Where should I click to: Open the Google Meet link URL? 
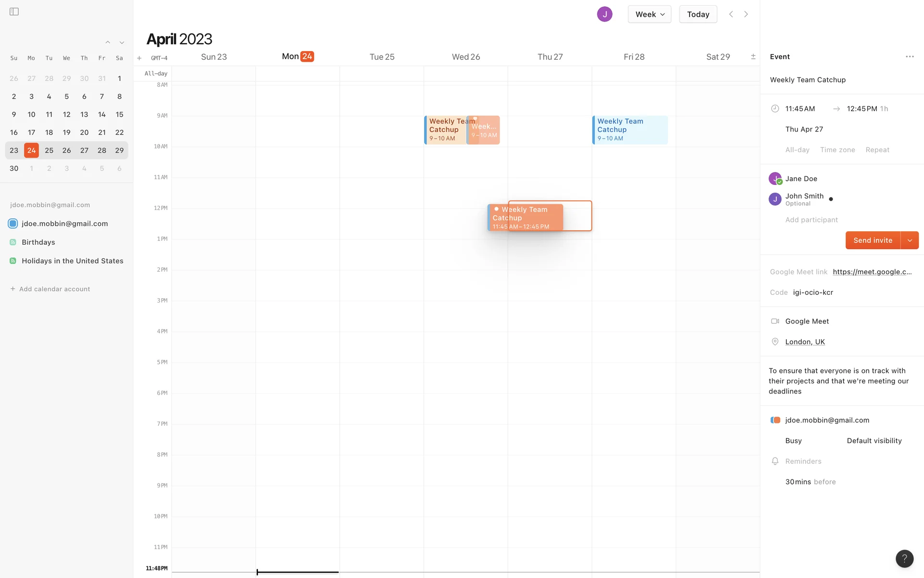coord(872,272)
